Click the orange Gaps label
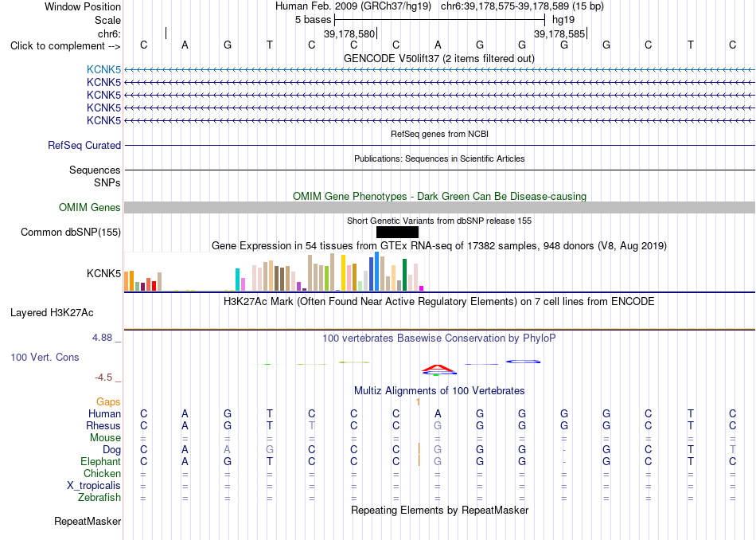 108,401
